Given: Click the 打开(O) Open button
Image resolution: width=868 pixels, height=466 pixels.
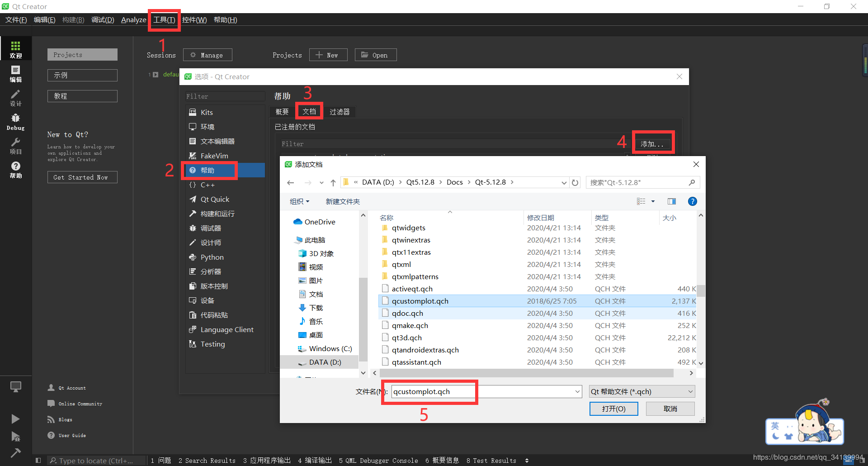Looking at the screenshot, I should pyautogui.click(x=613, y=409).
